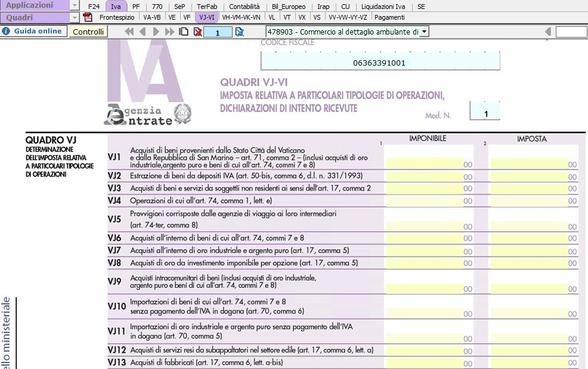Open the VS quadro
Image resolution: width=588 pixels, height=369 pixels.
tap(317, 17)
